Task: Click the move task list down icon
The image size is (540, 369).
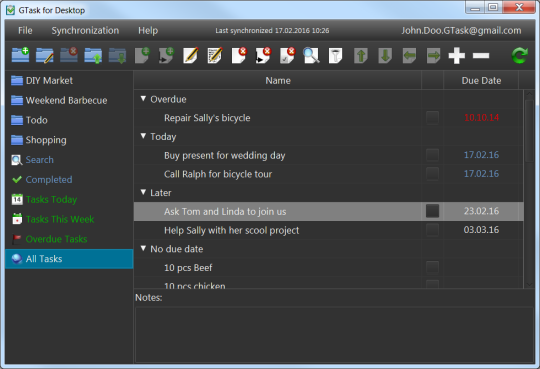Action: click(x=117, y=55)
